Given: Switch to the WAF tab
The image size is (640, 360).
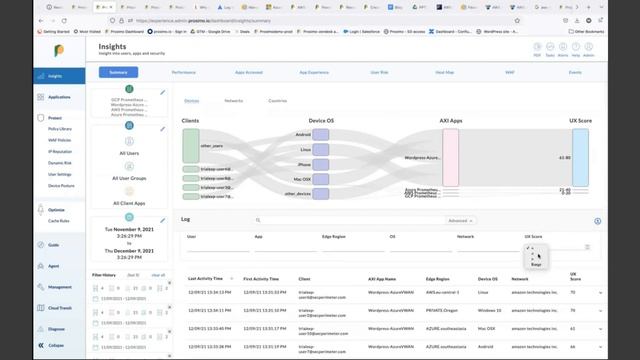Looking at the screenshot, I should 510,72.
